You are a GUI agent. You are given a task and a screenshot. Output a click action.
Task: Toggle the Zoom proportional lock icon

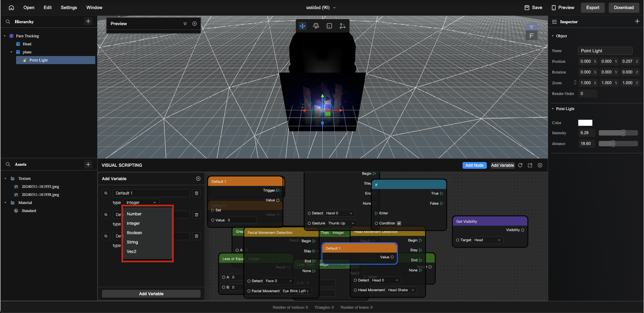(x=575, y=83)
